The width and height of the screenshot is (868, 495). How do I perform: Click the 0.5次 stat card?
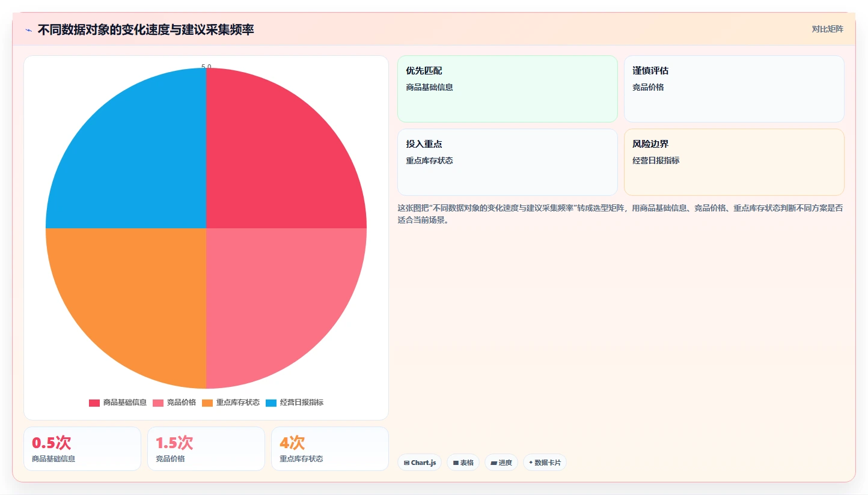82,449
